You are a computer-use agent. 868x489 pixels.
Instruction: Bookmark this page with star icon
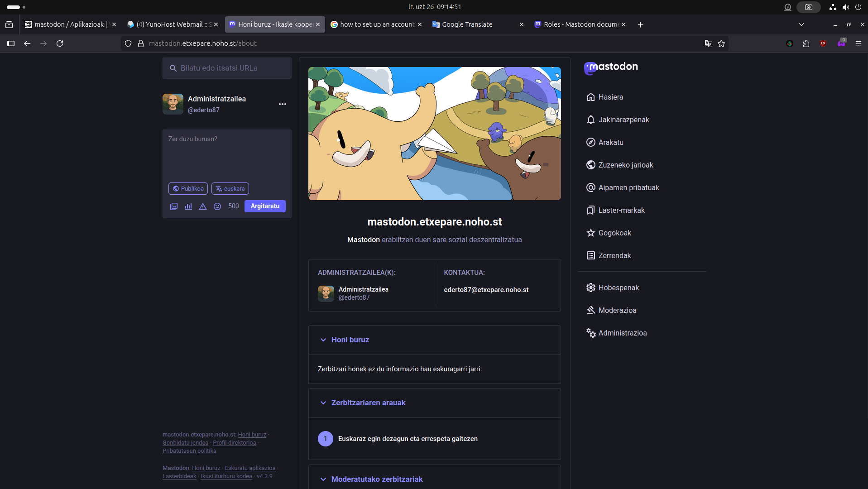point(721,43)
